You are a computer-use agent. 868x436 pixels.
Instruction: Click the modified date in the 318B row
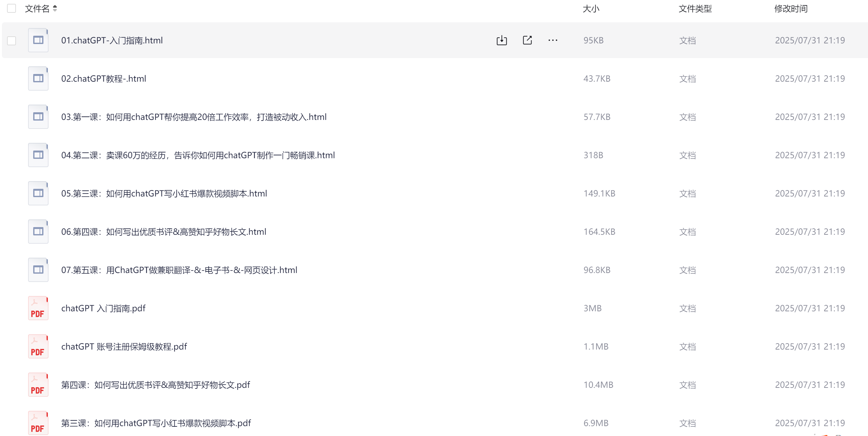click(x=810, y=155)
